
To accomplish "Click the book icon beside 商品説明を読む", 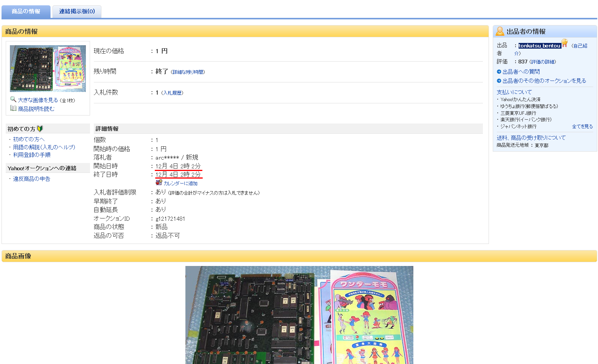I will pos(13,108).
